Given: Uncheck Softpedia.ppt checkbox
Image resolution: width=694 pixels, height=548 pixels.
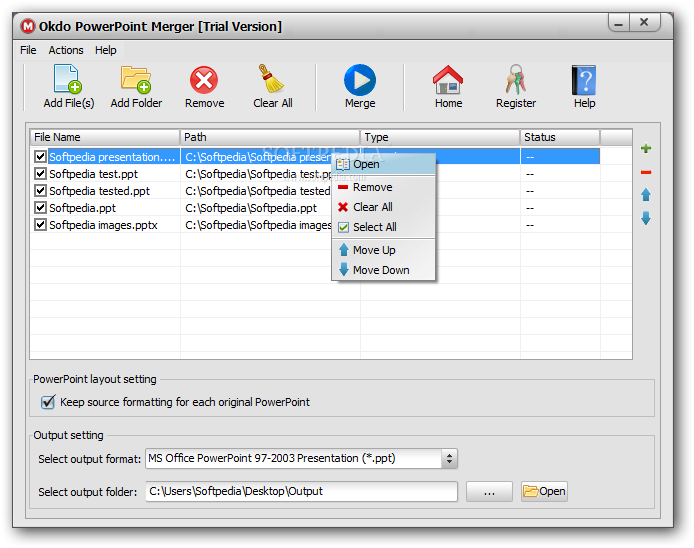Looking at the screenshot, I should (40, 207).
